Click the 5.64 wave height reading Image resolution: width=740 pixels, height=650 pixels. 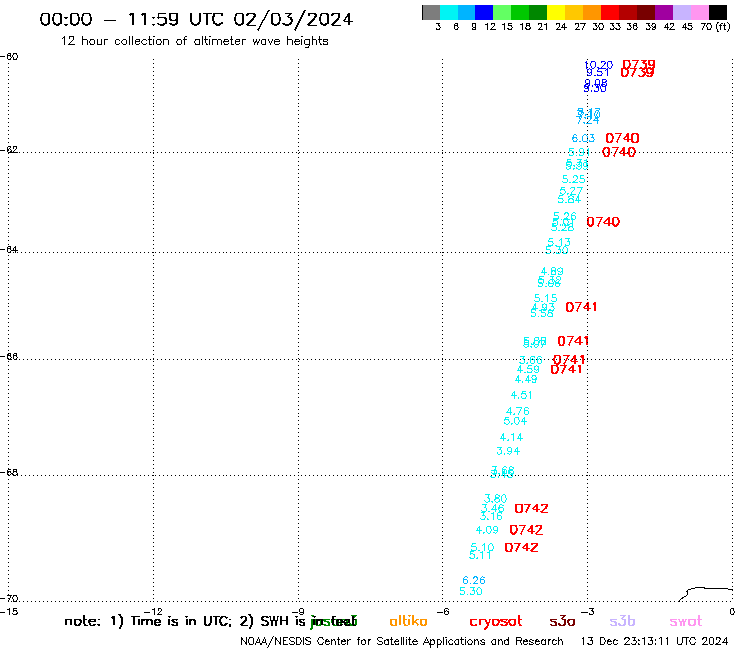(569, 199)
